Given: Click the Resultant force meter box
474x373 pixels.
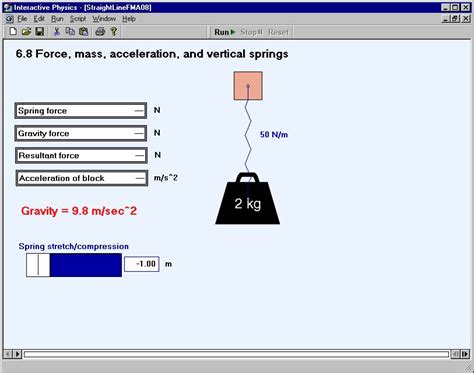Looking at the screenshot, I should click(x=81, y=156).
